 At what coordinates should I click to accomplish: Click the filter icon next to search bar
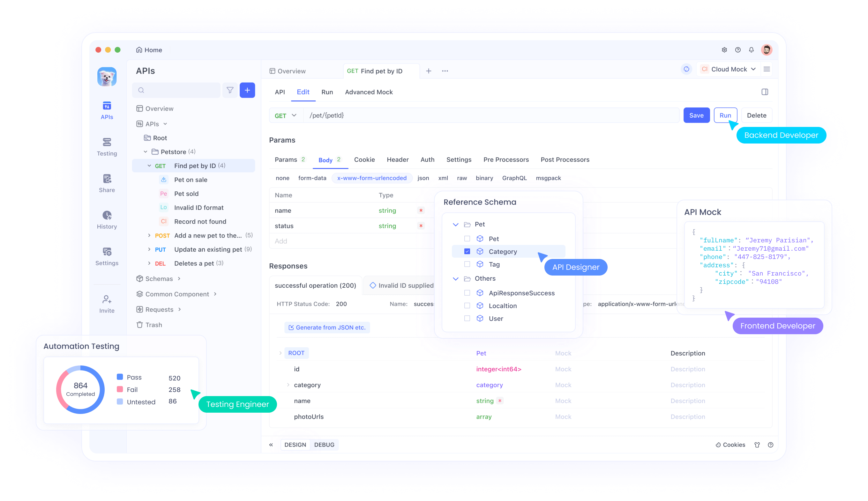[230, 91]
